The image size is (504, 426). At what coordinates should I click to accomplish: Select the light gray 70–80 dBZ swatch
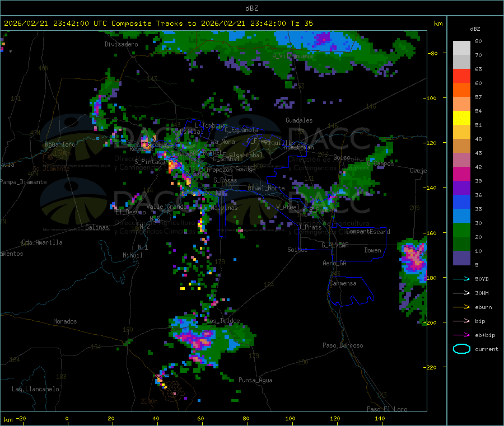461,48
